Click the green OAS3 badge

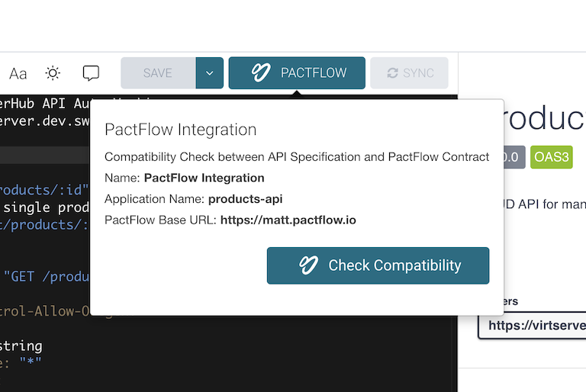[551, 158]
